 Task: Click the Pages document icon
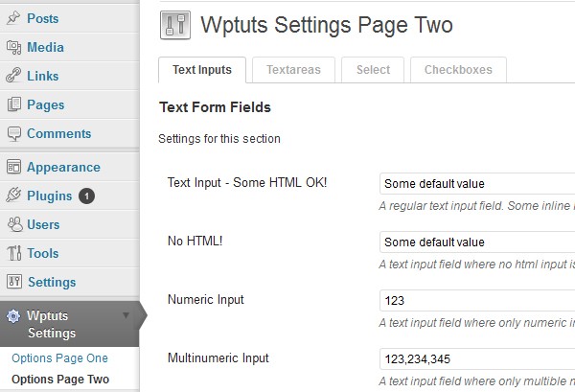point(14,104)
